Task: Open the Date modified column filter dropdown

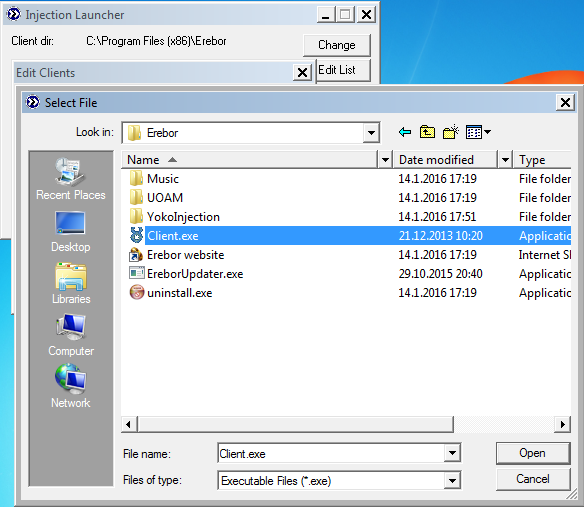Action: pos(505,160)
